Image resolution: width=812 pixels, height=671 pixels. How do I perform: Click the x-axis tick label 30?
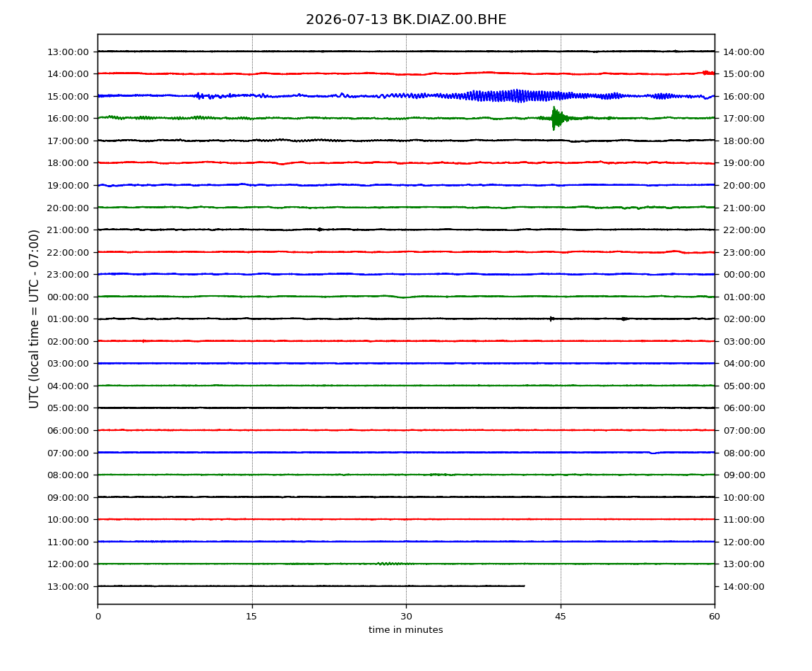pyautogui.click(x=406, y=616)
